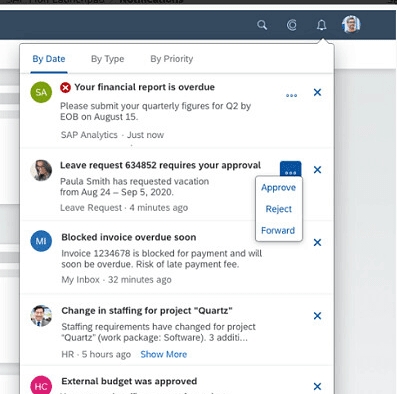Open the user profile avatar
The image size is (397, 394).
(x=351, y=24)
